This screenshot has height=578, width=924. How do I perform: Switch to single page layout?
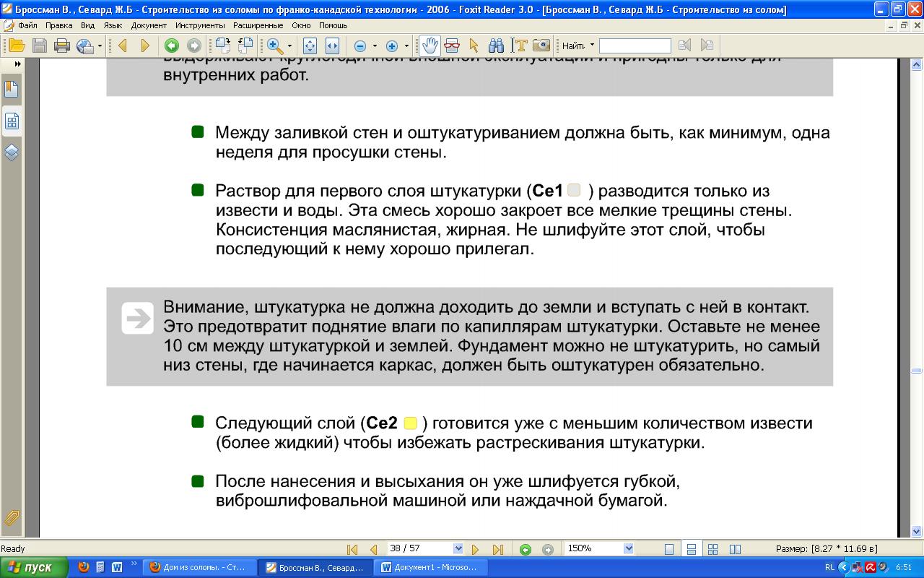pos(669,549)
